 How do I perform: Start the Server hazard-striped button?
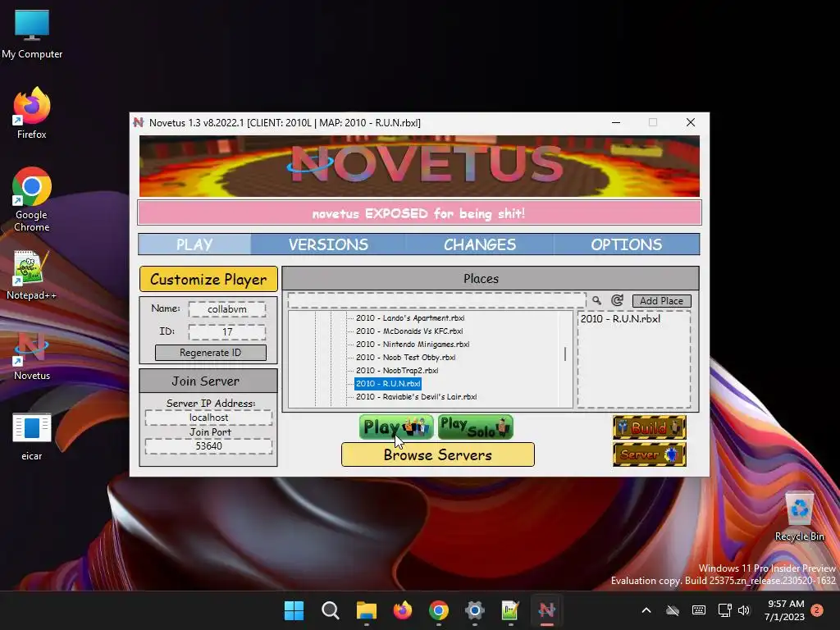tap(650, 454)
